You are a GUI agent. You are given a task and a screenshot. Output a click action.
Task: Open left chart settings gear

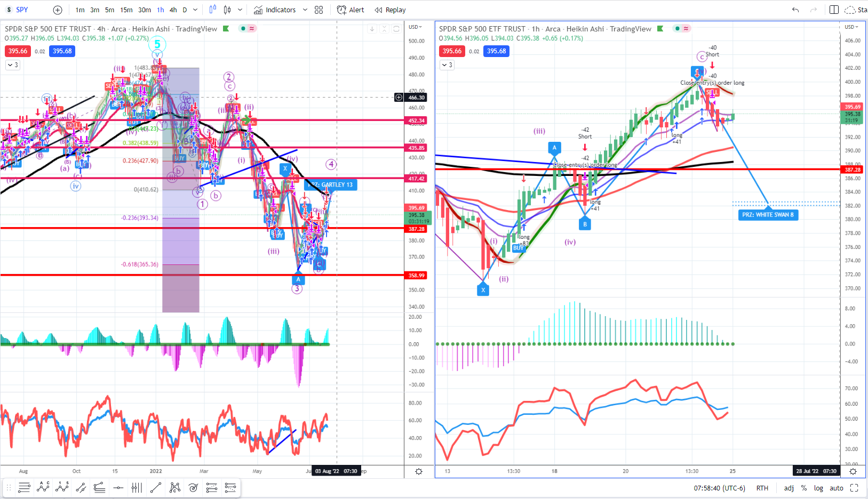point(419,471)
